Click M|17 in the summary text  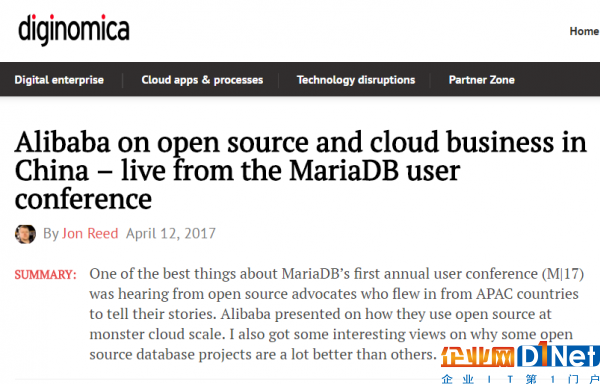pyautogui.click(x=563, y=274)
